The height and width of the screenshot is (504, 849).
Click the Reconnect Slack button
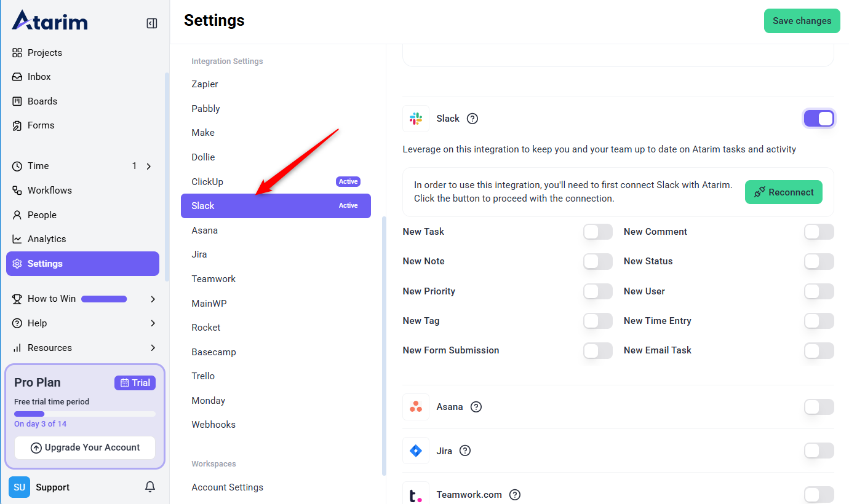click(783, 192)
